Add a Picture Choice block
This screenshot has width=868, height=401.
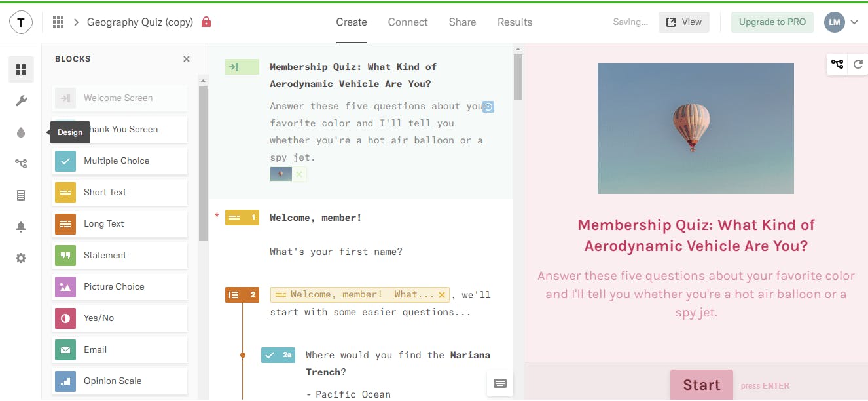120,287
